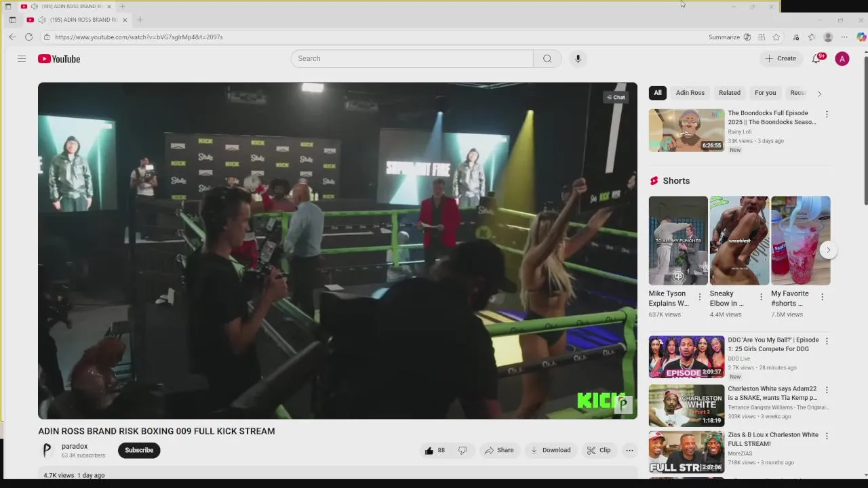Open options for The Boondocks video

coord(827,114)
